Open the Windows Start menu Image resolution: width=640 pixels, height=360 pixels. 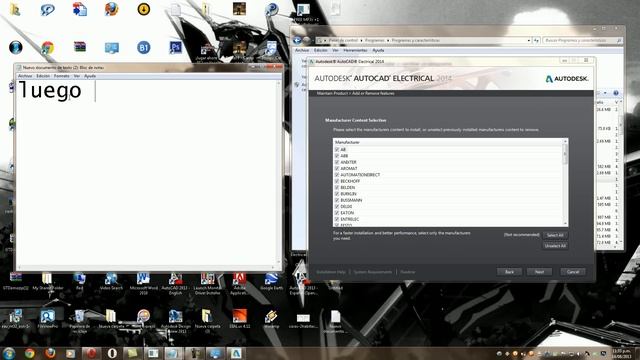click(x=9, y=353)
